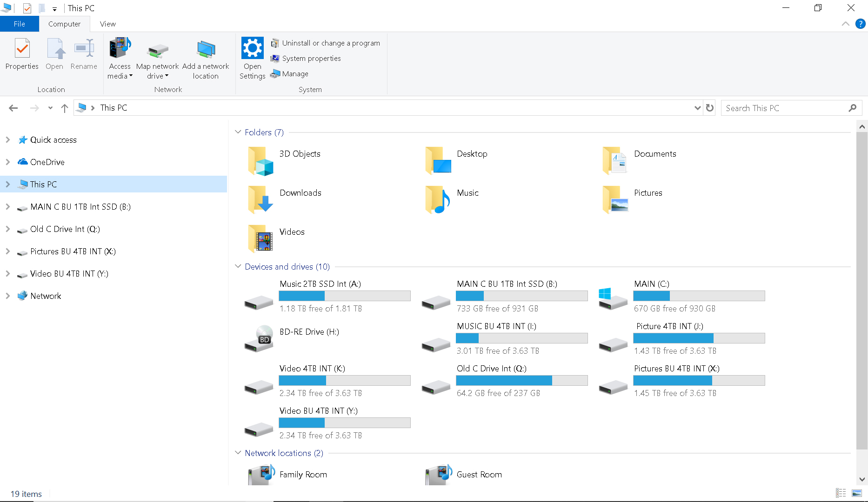This screenshot has width=868, height=502.
Task: Select the Documents folder icon
Action: click(x=615, y=161)
